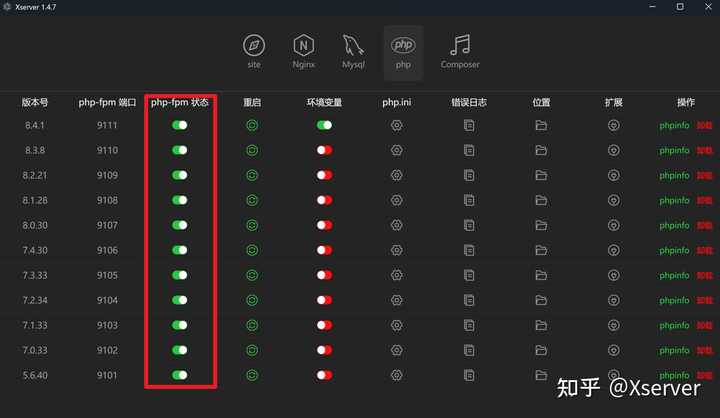Viewport: 720px width, 418px height.
Task: Manage extensions for PHP 8.4.1
Action: 613,125
